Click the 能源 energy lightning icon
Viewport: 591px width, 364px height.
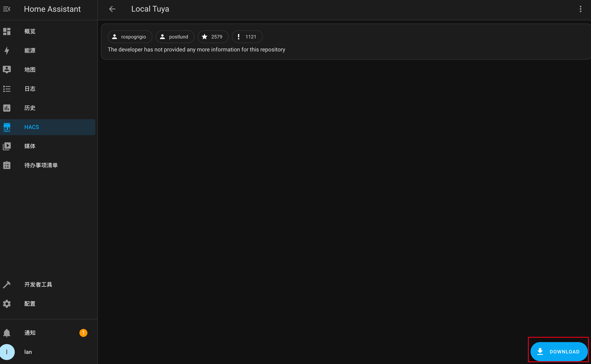tap(7, 51)
